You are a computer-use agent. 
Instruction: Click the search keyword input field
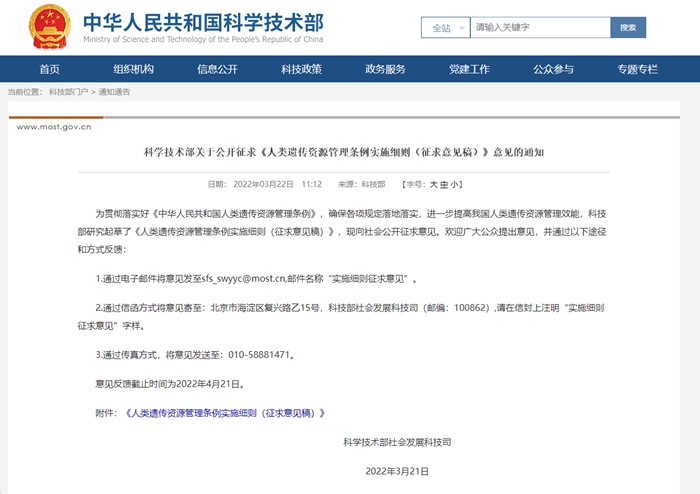(536, 28)
